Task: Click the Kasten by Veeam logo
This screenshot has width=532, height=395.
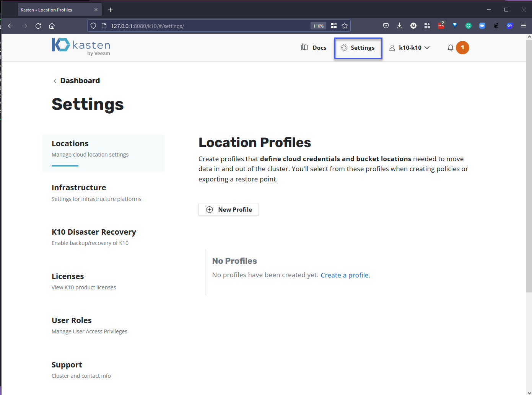Action: pyautogui.click(x=81, y=47)
